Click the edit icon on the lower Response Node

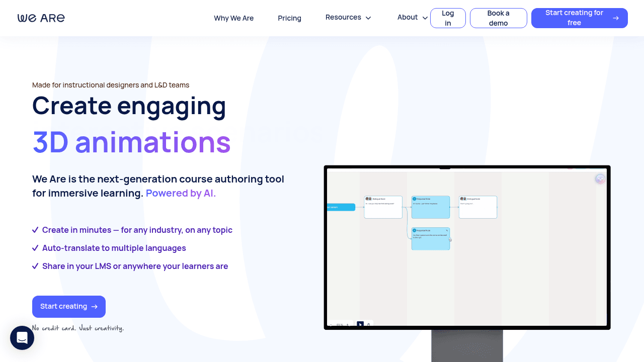[447, 230]
